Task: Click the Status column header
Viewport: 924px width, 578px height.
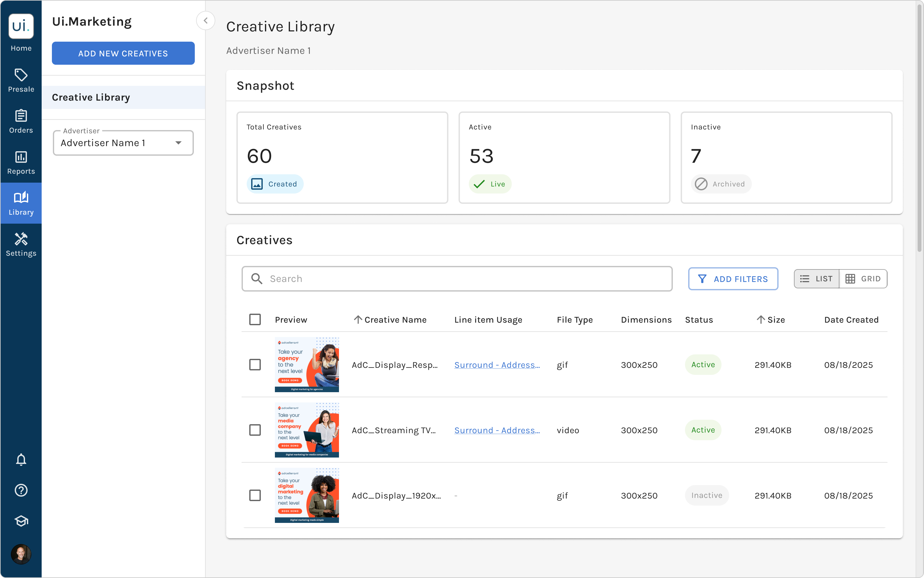Action: click(x=699, y=319)
